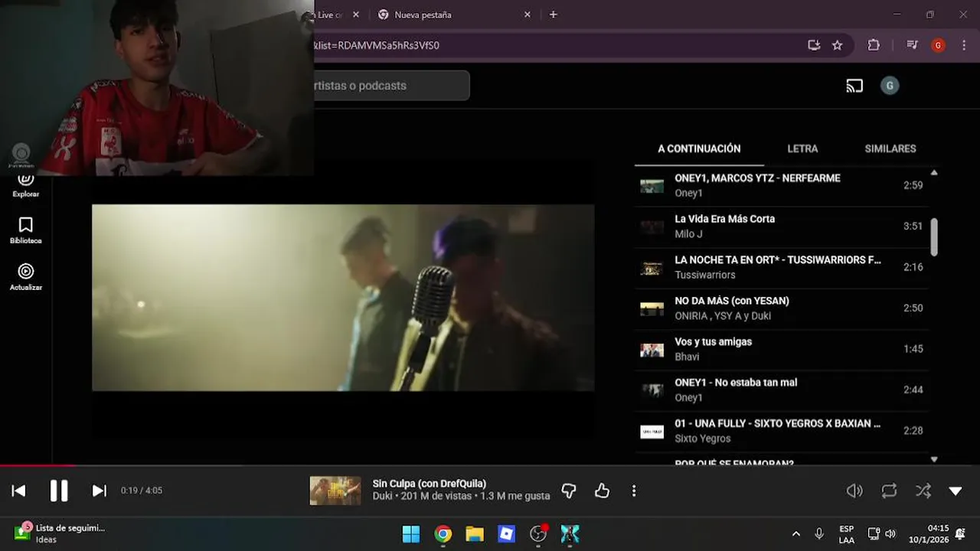980x551 pixels.
Task: Play LA NOCHE TA EN ORT* from the queue
Action: point(781,267)
